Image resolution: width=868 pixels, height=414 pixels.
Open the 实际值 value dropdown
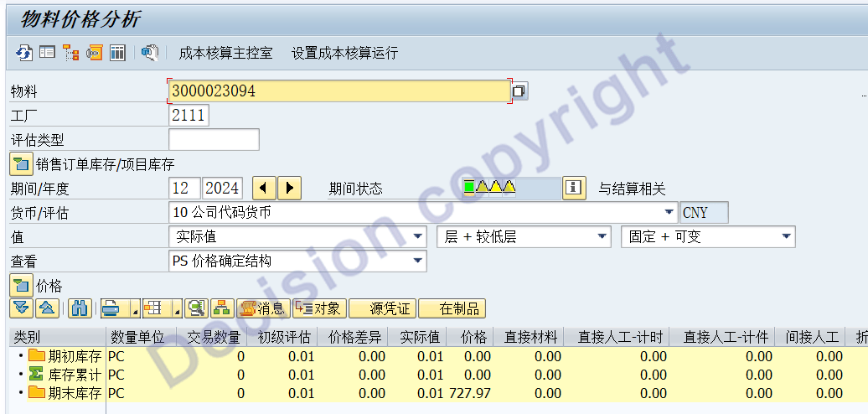click(x=418, y=237)
